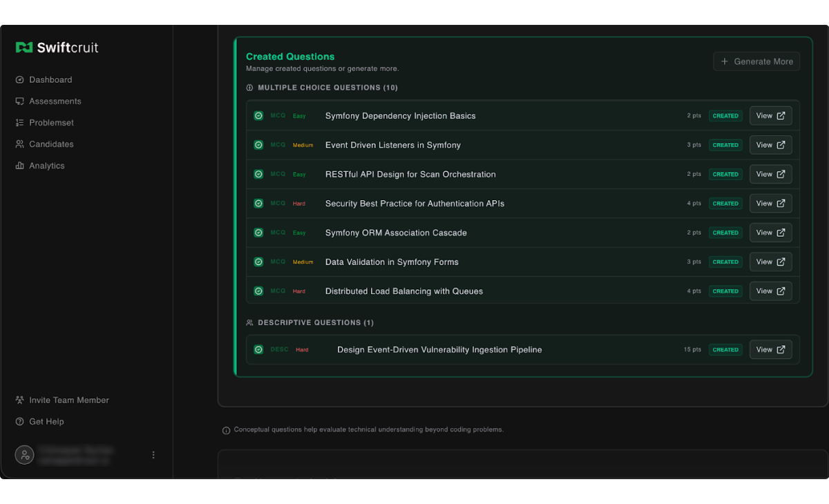Invite Team Member link

(69, 400)
